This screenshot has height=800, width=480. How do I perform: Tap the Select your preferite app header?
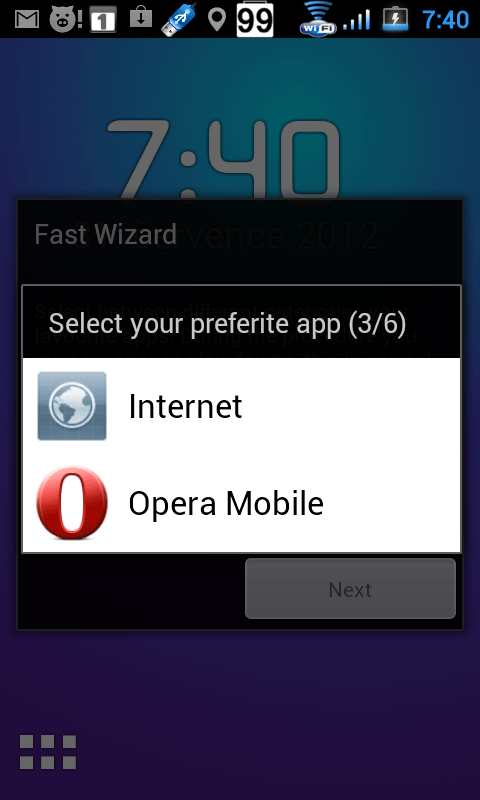(227, 323)
